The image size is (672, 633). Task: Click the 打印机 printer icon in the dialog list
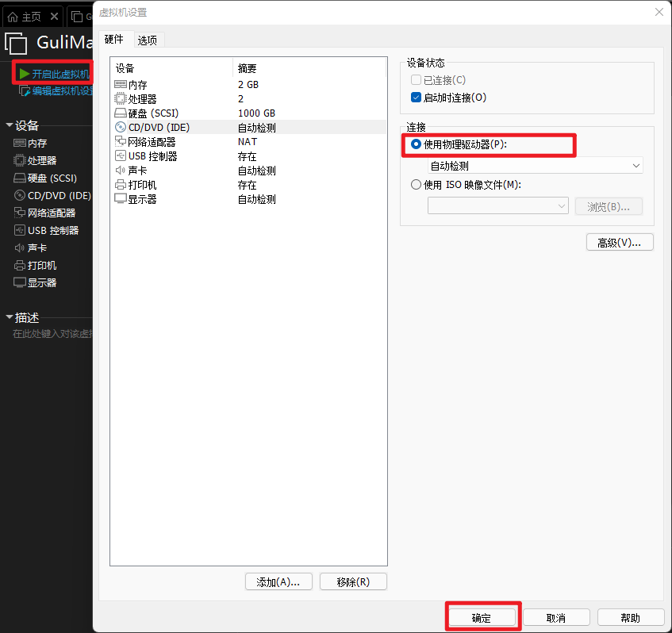point(121,185)
